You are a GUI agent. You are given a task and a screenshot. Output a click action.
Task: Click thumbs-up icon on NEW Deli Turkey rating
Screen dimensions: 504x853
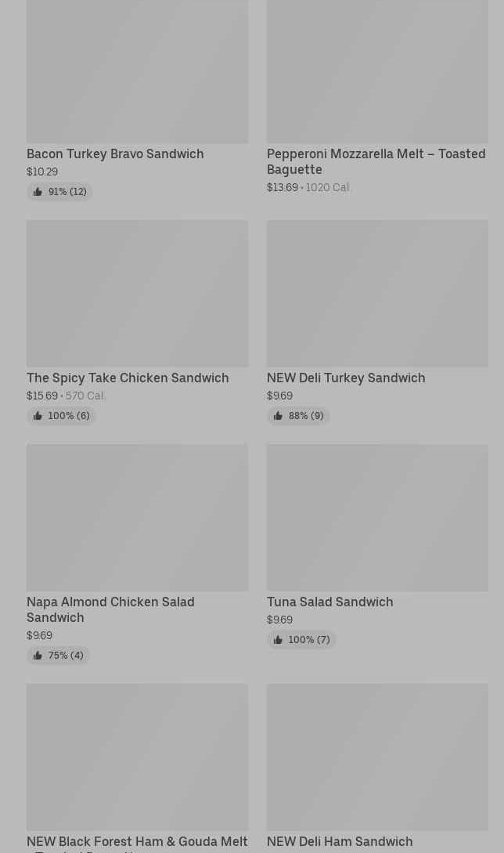(x=278, y=416)
